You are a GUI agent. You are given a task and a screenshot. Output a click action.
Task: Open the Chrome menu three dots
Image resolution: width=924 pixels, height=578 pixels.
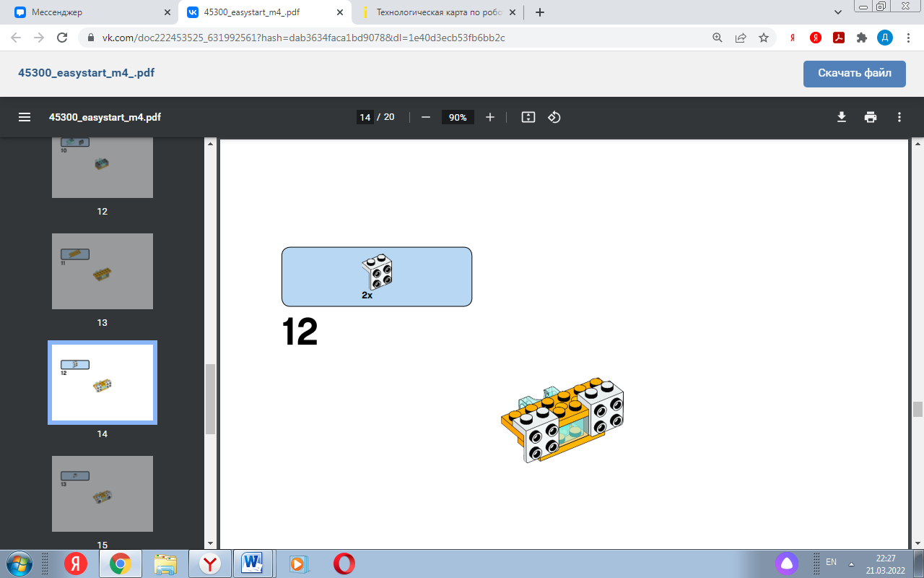tap(908, 38)
